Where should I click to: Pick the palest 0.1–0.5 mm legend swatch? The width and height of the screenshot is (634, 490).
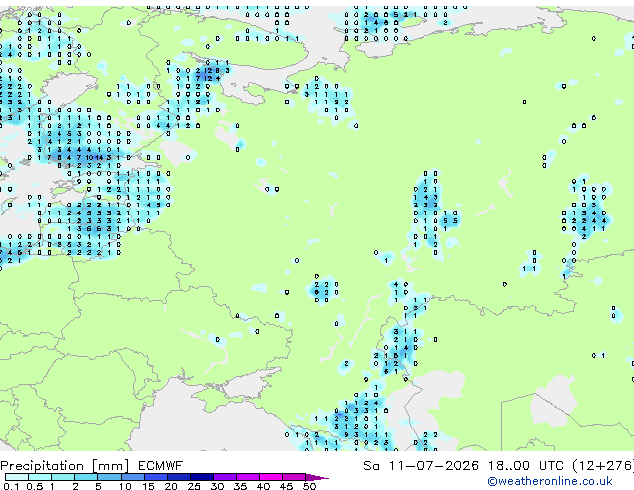point(17,477)
